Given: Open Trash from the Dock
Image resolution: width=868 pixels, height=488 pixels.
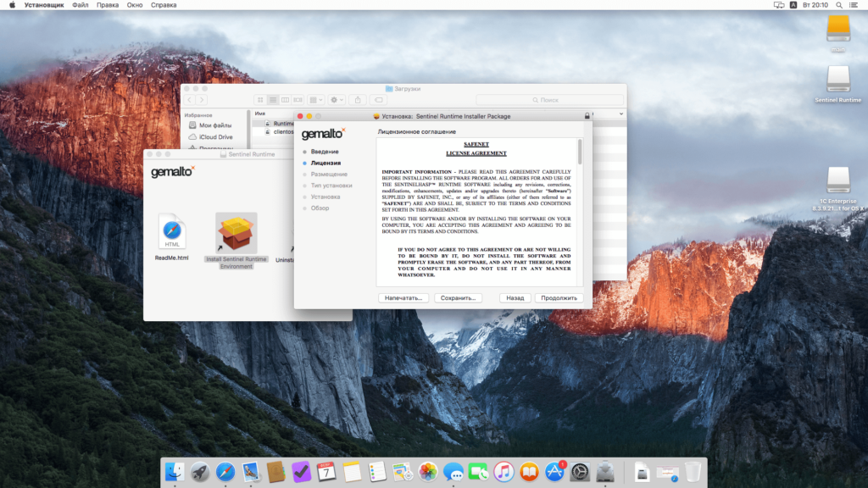Looking at the screenshot, I should click(693, 472).
